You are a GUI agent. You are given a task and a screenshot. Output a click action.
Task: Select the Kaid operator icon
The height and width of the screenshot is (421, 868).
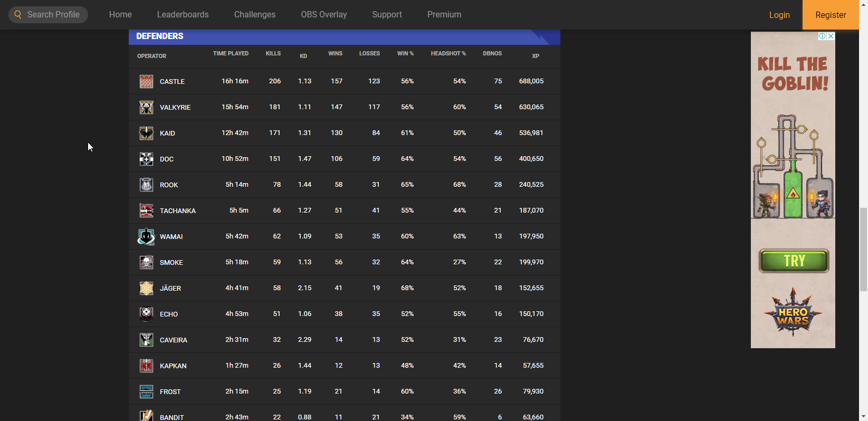pyautogui.click(x=146, y=133)
